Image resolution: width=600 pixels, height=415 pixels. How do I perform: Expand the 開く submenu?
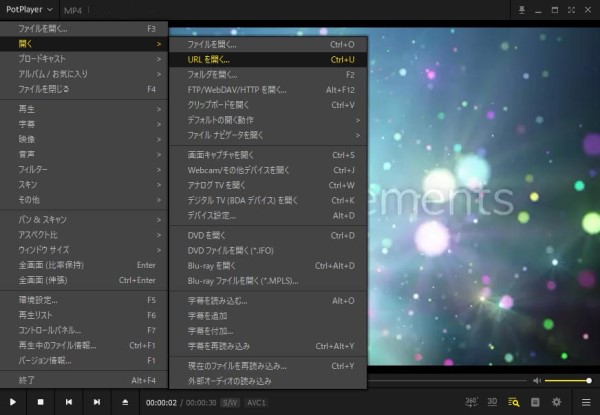(84, 44)
